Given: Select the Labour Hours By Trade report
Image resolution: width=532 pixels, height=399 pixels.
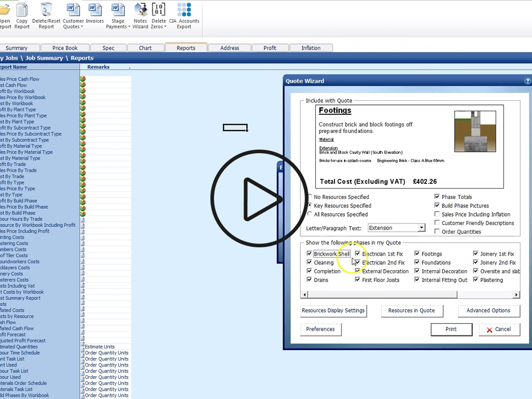Looking at the screenshot, I should 21,219.
